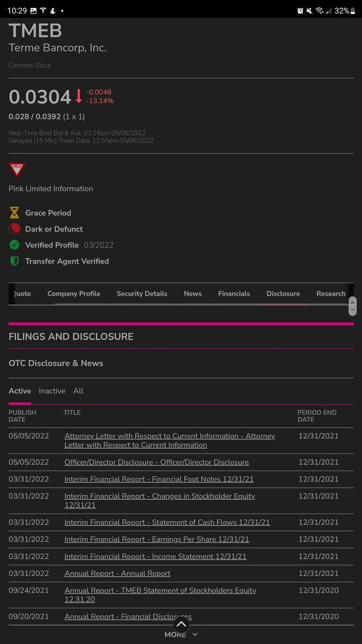
Task: Tap the 0.028 / 0.0392 bid ask text
Action: 34,116
